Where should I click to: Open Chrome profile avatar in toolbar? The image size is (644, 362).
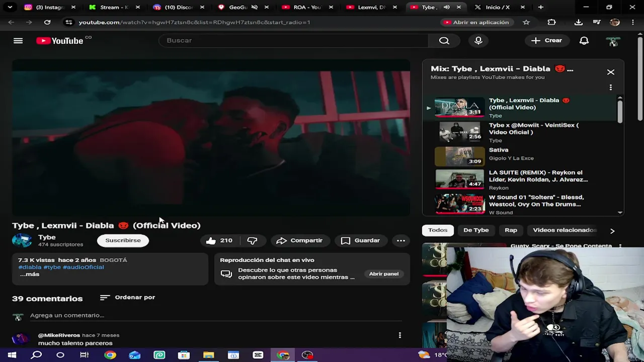tap(615, 22)
